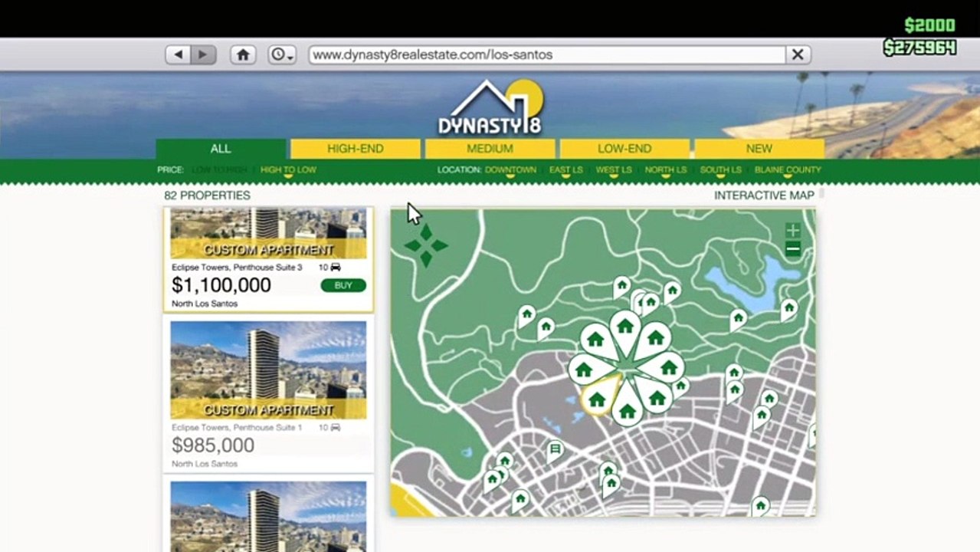
Task: Open Penthouse Suite 1 listing photo
Action: (x=268, y=370)
